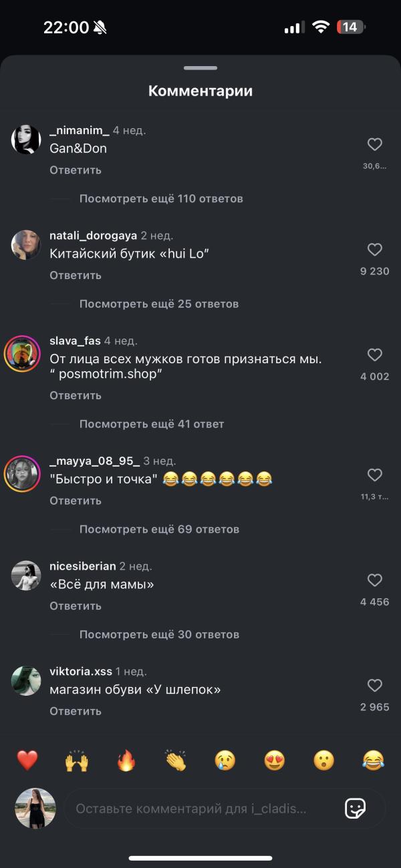Open slava_fas profile via username

tap(75, 341)
